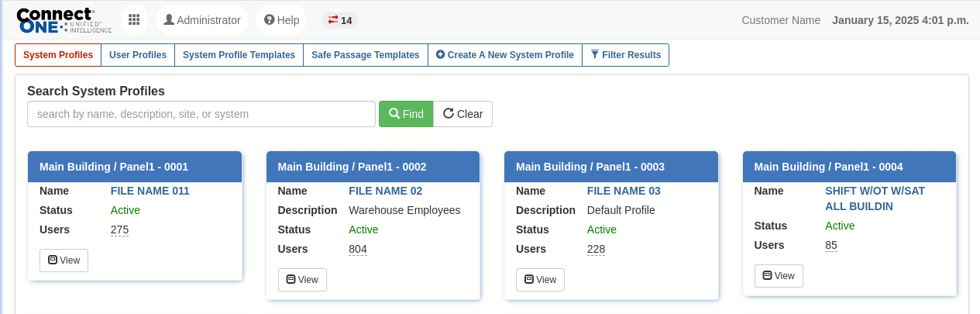
Task: Open the FILE NAME 03 link
Action: pos(624,191)
